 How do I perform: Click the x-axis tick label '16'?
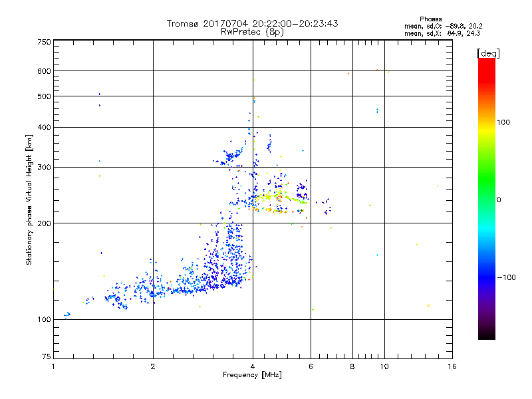(452, 366)
